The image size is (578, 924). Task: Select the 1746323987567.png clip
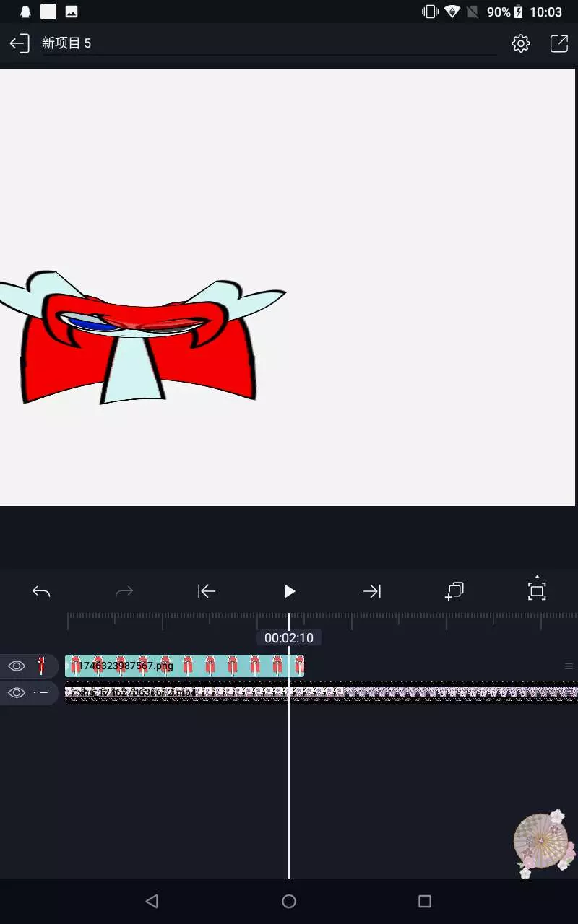tap(184, 666)
